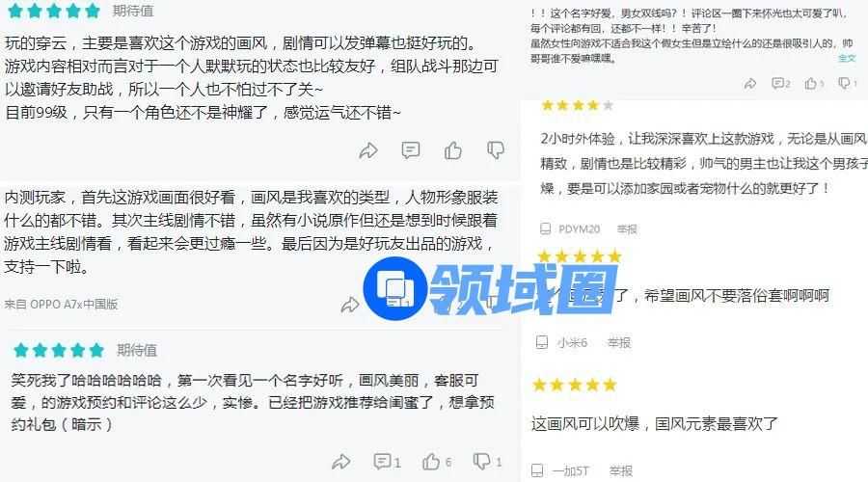This screenshot has width=868, height=482.
Task: Report the 小米6 review via 举报
Action: pos(619,343)
